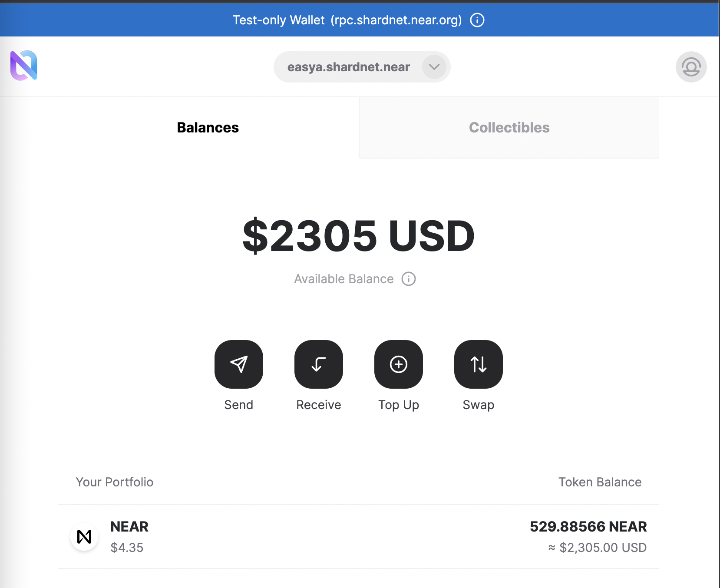Screen dimensions: 720x588
Task: Open the easya.shardnet.near account dropdown
Action: coord(362,67)
